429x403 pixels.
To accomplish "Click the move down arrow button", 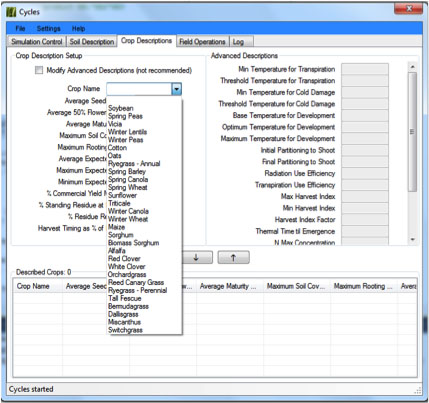I will [197, 257].
